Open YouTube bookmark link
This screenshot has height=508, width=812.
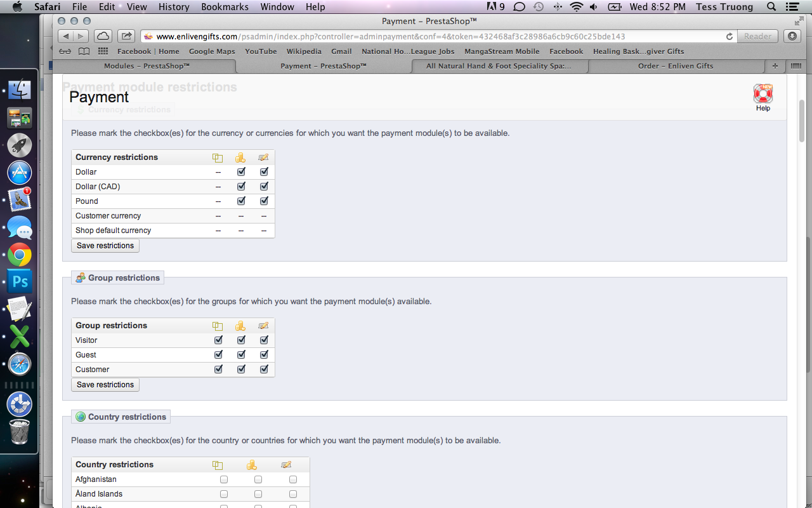coord(261,51)
